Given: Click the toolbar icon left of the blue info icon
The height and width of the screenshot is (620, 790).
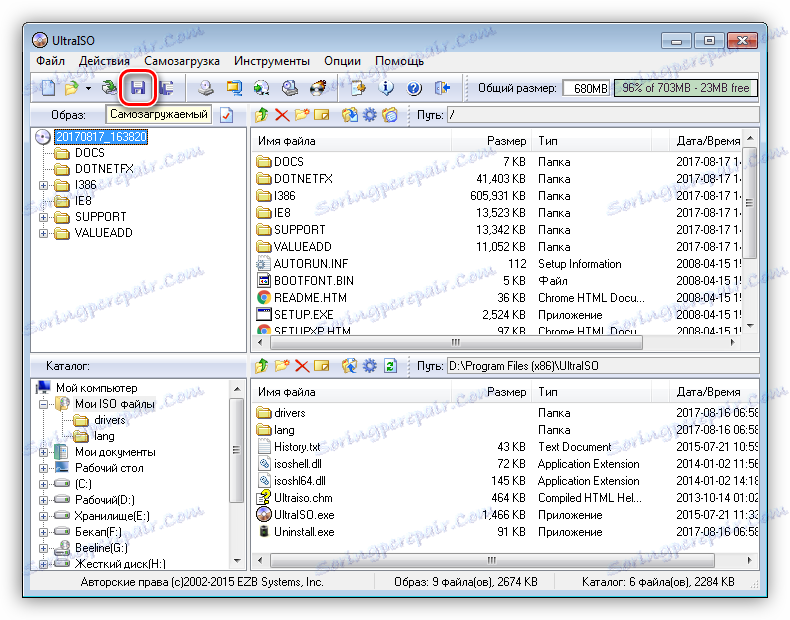Looking at the screenshot, I should pyautogui.click(x=358, y=88).
